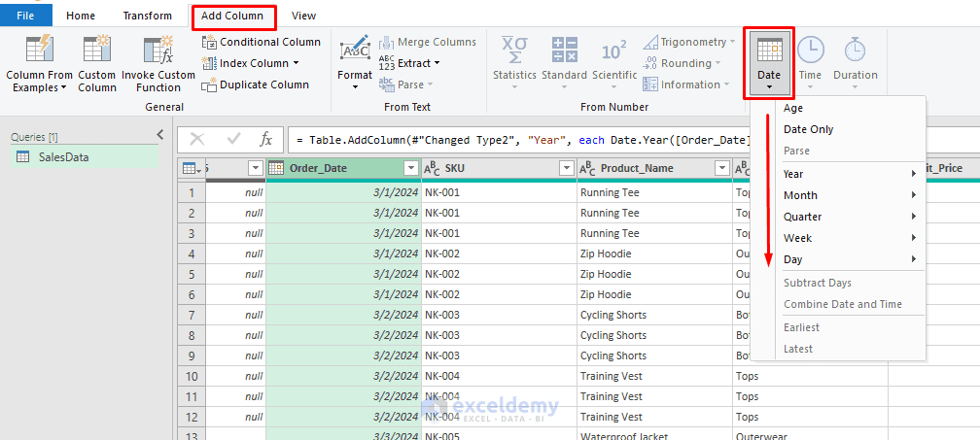Click Tops cell in row 10

coord(810,376)
